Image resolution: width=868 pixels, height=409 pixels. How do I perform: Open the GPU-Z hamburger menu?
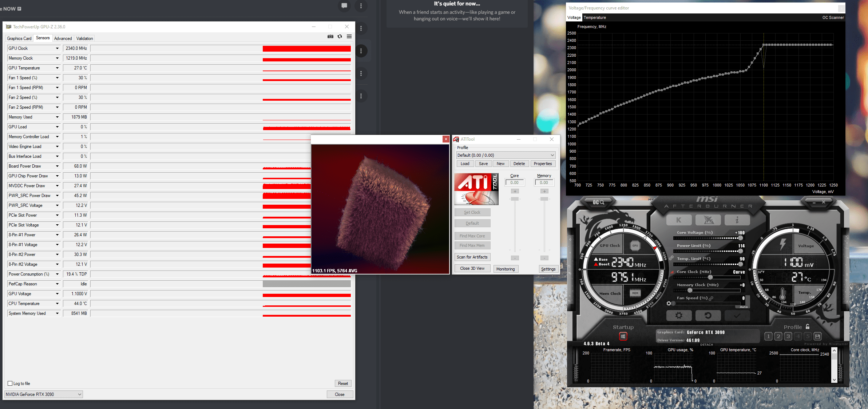[x=349, y=36]
